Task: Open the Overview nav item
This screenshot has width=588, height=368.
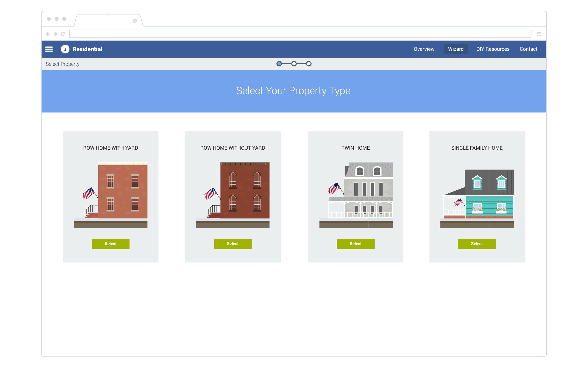Action: point(424,49)
